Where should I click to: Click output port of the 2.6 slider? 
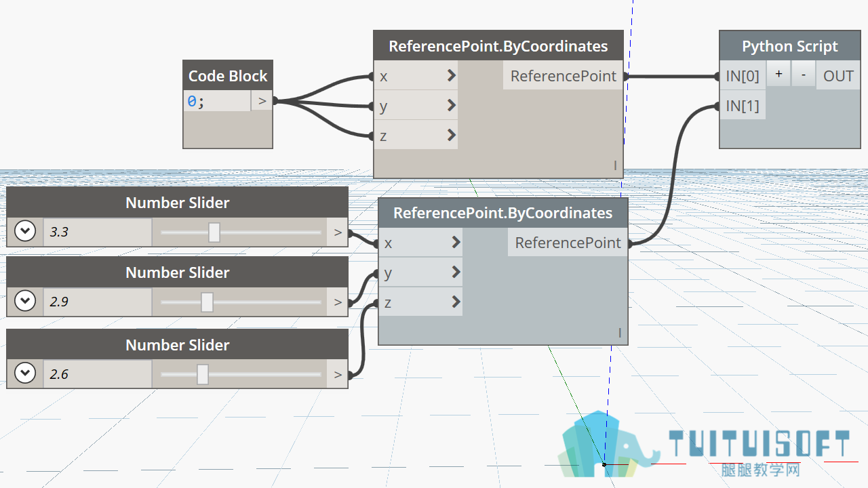338,374
